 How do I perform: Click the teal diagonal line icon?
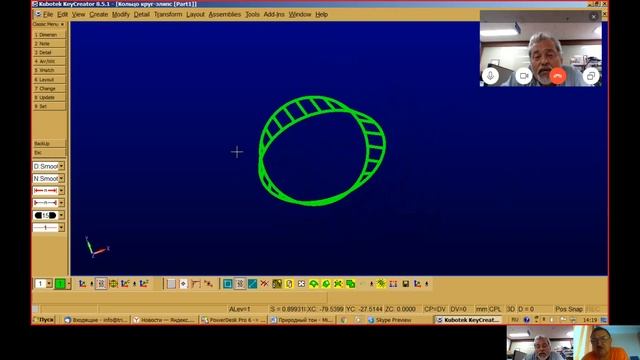tap(252, 284)
